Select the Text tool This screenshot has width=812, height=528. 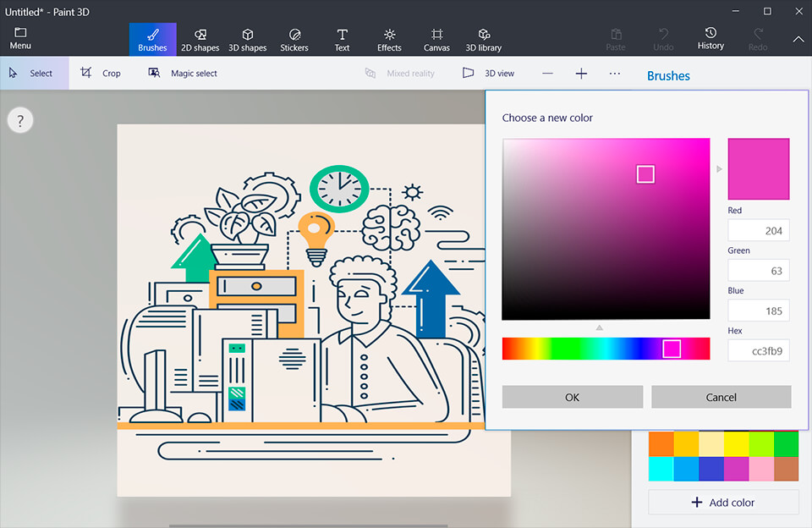342,39
